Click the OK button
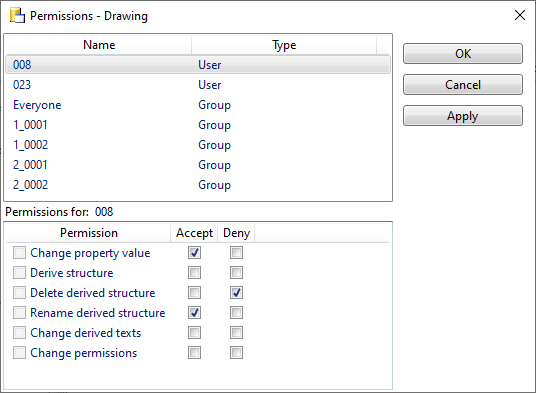The width and height of the screenshot is (536, 393). click(463, 54)
